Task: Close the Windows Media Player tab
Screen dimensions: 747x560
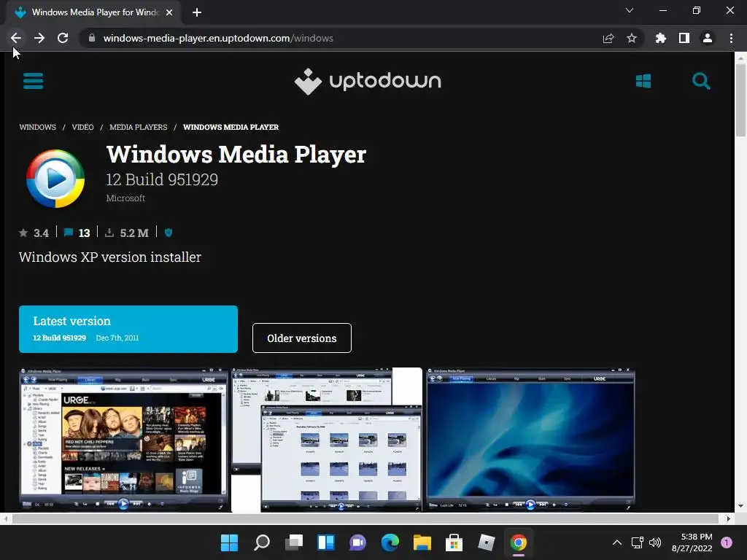Action: pyautogui.click(x=169, y=12)
